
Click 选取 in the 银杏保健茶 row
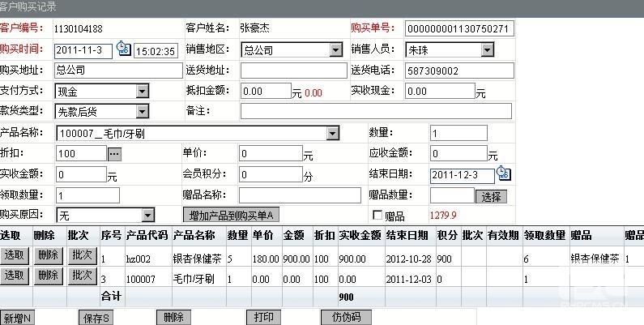(x=14, y=255)
